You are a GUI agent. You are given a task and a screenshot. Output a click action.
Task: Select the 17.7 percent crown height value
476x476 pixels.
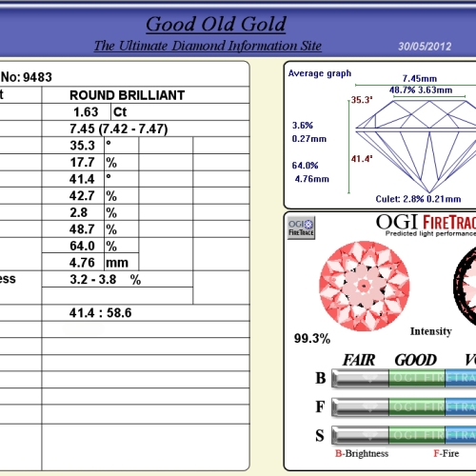click(82, 163)
